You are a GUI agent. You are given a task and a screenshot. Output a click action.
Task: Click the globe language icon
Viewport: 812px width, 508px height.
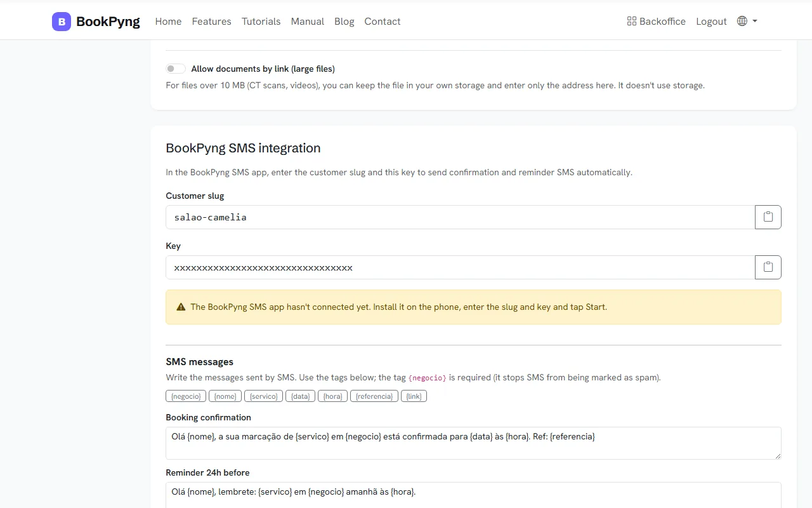coord(742,21)
